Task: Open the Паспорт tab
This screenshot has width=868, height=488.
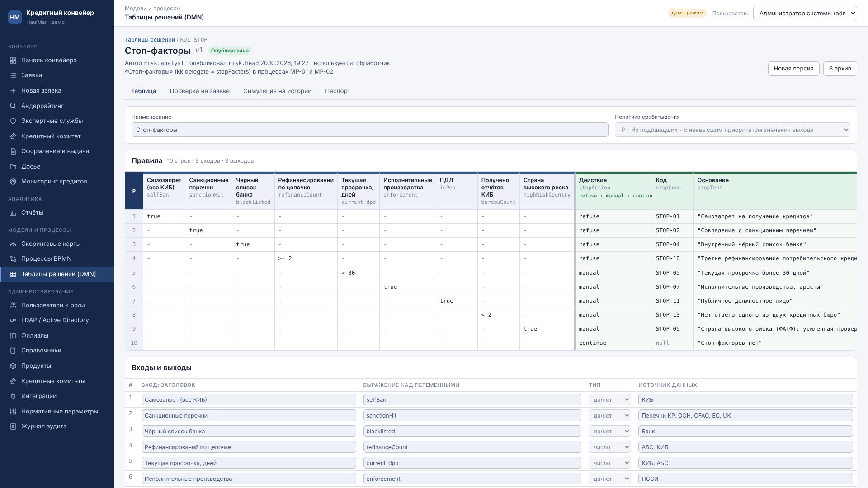Action: pyautogui.click(x=338, y=91)
